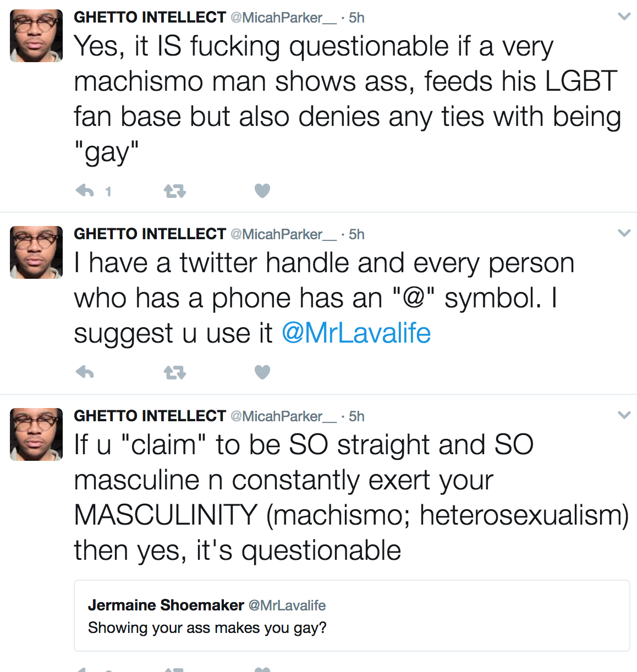
Task: Open the 5h timestamp on first tweet
Action: 356,18
